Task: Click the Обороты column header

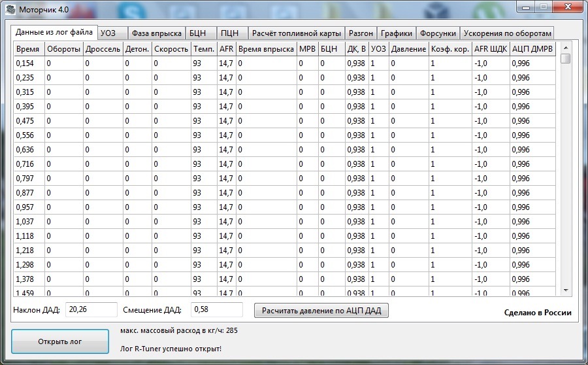Action: (x=64, y=49)
